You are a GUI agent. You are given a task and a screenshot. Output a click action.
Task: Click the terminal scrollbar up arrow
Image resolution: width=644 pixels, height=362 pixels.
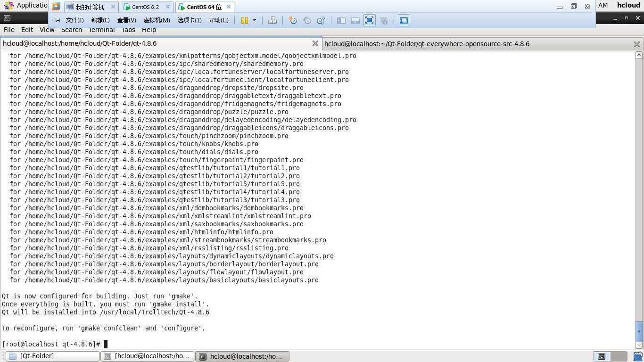639,55
